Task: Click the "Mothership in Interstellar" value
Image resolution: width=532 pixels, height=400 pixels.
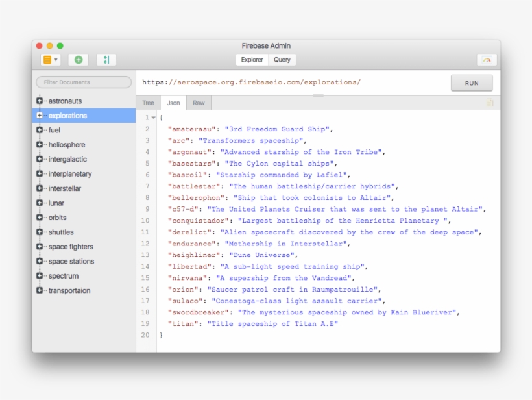Action: (285, 244)
